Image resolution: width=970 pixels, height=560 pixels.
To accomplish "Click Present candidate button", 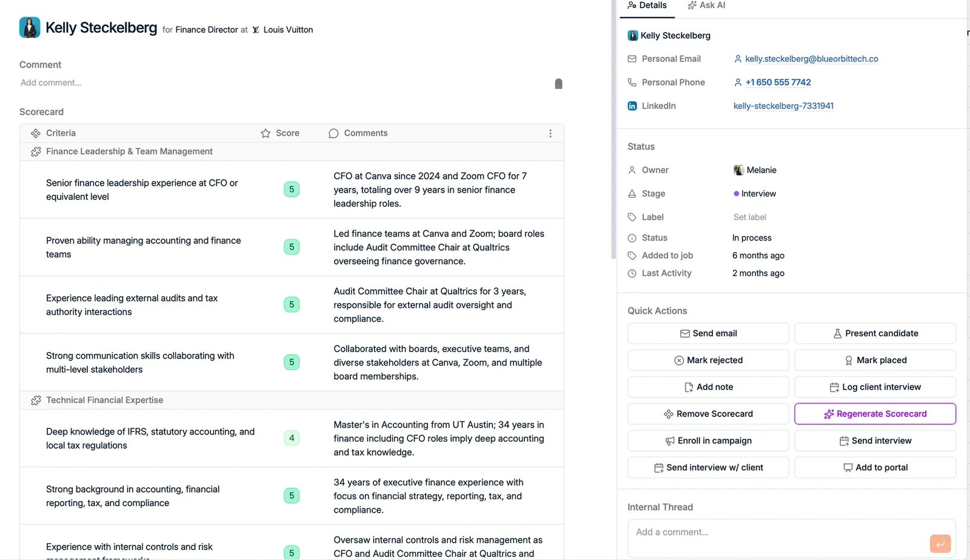I will (x=875, y=333).
